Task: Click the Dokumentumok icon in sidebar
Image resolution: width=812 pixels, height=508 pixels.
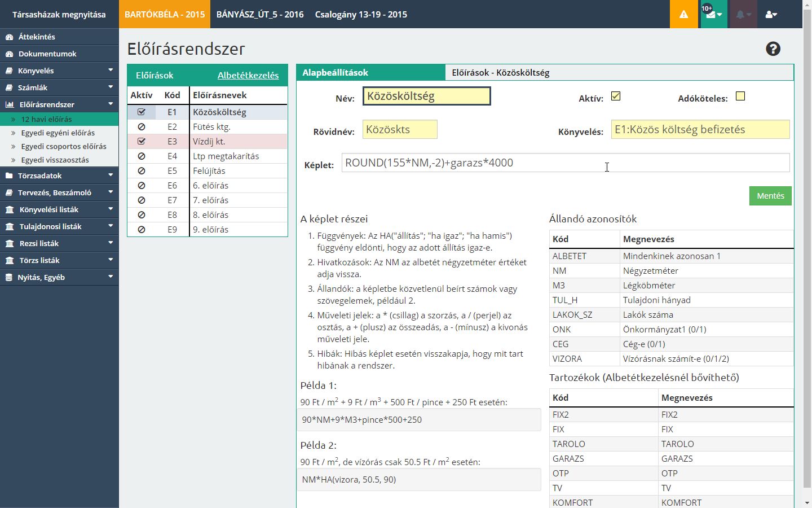Action: (x=9, y=54)
